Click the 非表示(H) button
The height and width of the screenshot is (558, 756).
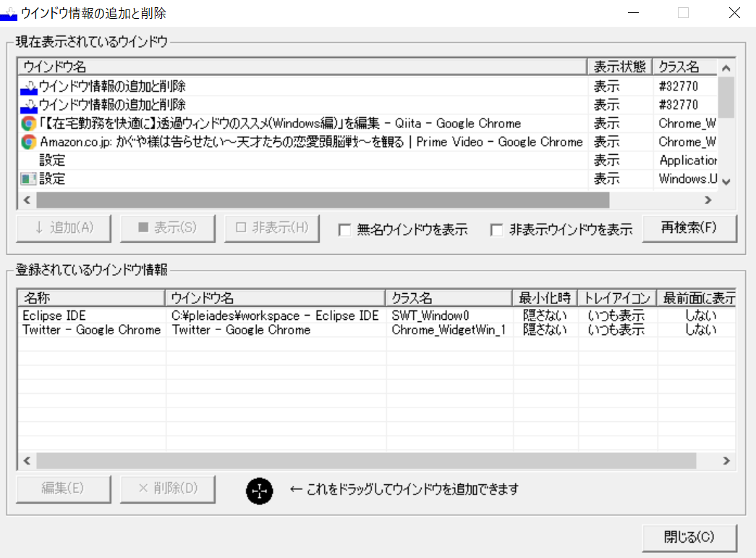(x=271, y=228)
